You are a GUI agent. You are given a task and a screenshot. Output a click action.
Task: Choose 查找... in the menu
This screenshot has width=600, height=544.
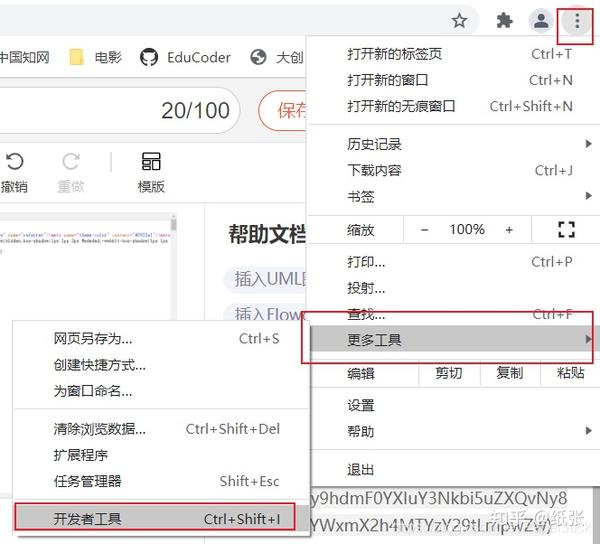coord(453,314)
